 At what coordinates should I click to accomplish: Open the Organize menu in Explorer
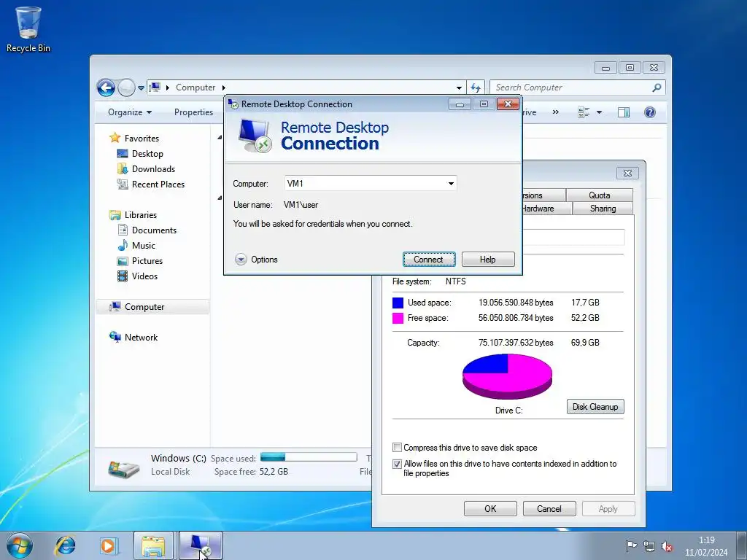130,112
